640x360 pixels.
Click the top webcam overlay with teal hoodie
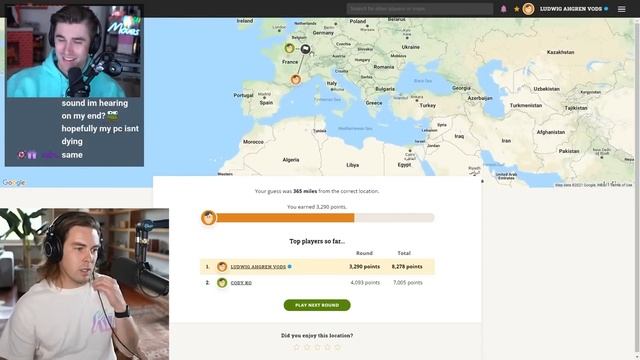(x=74, y=51)
